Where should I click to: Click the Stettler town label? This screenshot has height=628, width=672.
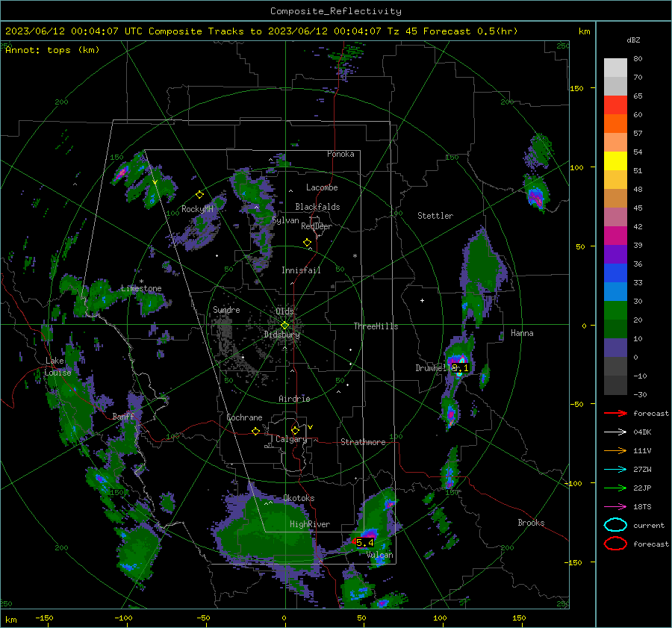click(x=435, y=216)
